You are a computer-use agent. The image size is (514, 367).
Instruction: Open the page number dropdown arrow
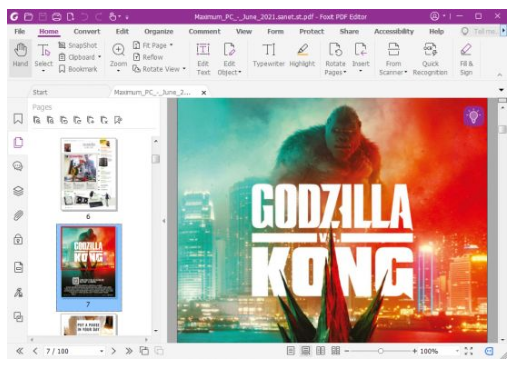[x=101, y=351]
